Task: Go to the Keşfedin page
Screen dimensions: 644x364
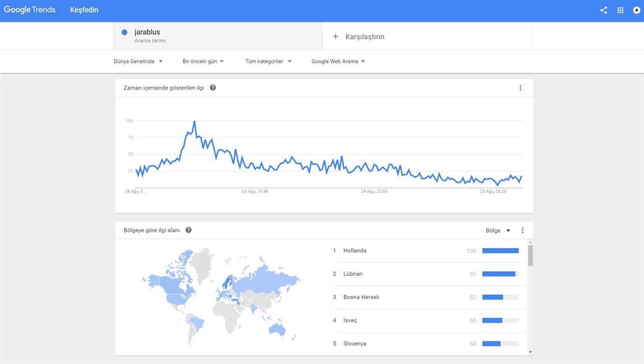Action: tap(84, 10)
